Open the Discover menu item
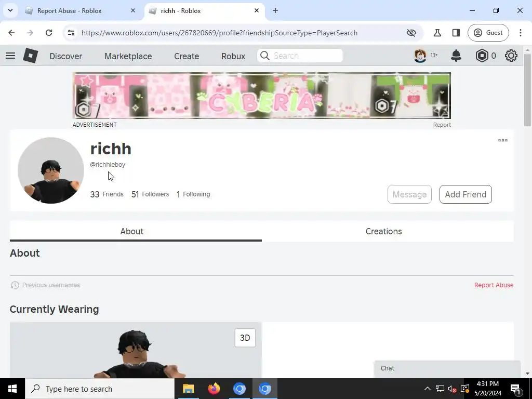The image size is (532, 399). [x=66, y=56]
